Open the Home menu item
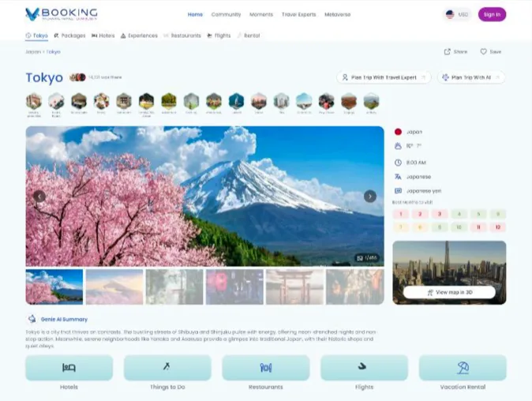 click(195, 14)
